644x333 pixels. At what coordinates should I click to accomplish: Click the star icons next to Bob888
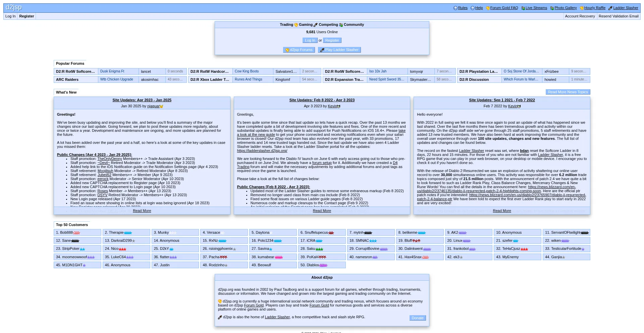(x=76, y=233)
